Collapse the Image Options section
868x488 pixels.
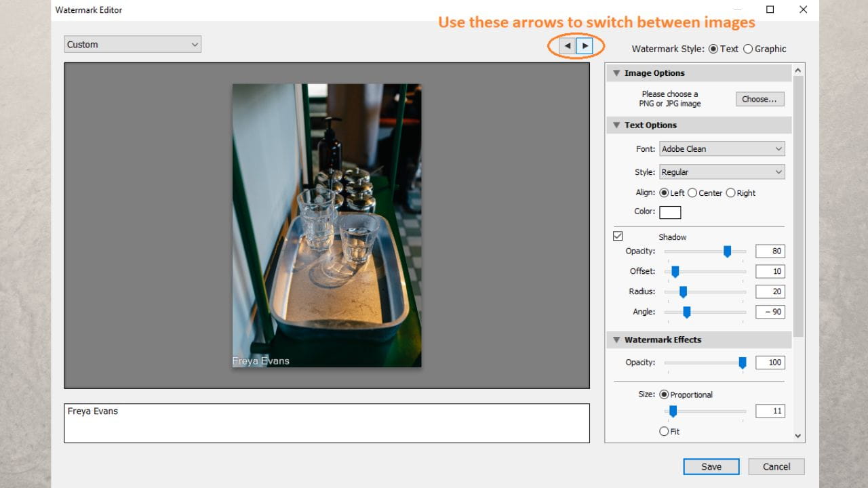[x=617, y=73]
